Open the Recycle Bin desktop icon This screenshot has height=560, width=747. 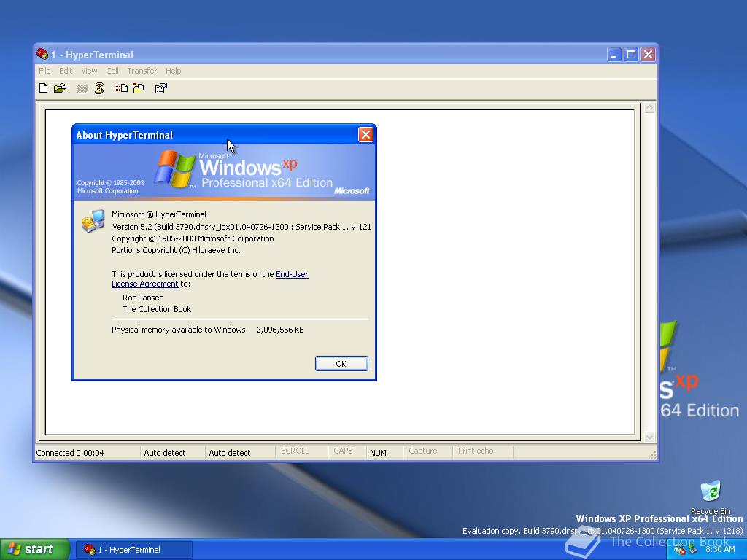tap(711, 497)
